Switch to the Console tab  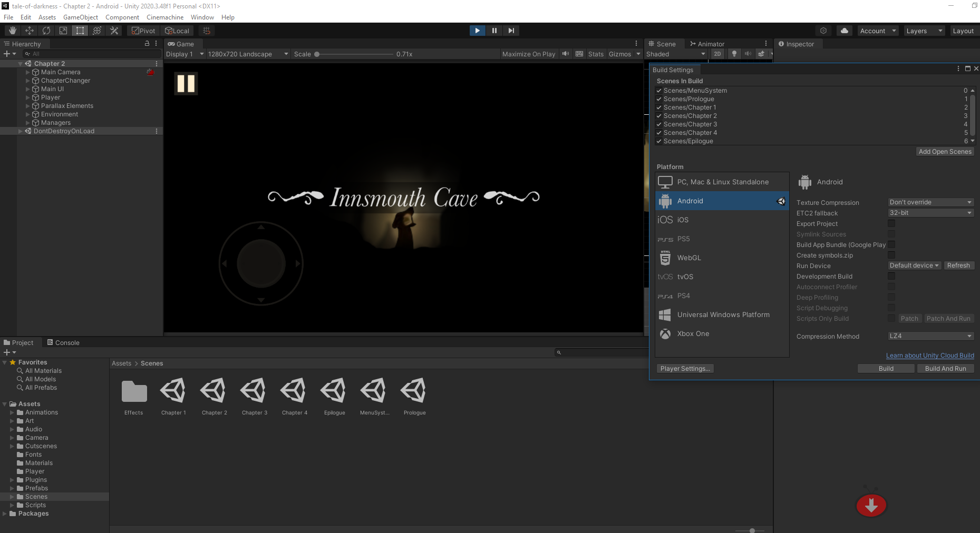(63, 342)
